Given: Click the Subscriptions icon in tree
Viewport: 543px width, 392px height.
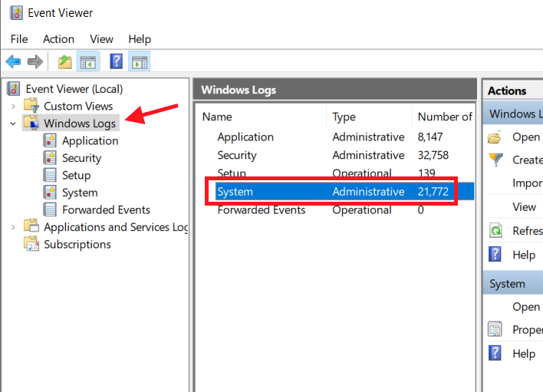Looking at the screenshot, I should [x=31, y=243].
